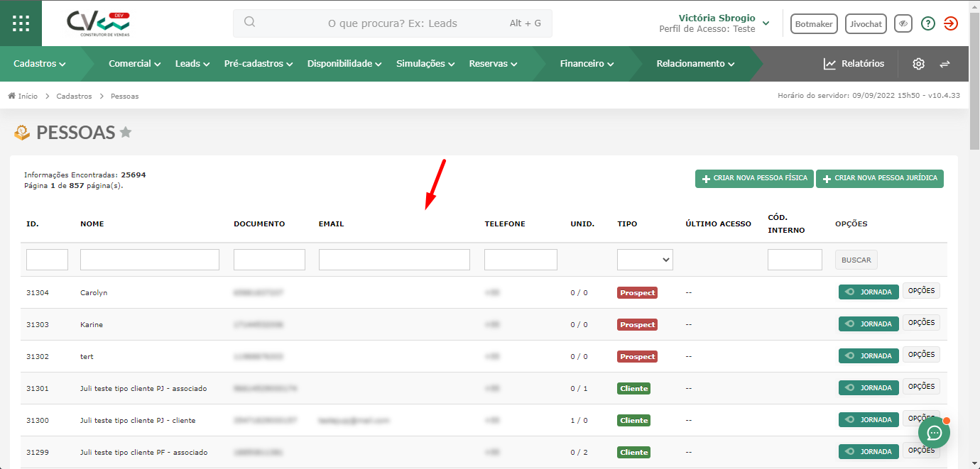The width and height of the screenshot is (980, 469).
Task: Open Jornada for Carolyn
Action: point(869,292)
